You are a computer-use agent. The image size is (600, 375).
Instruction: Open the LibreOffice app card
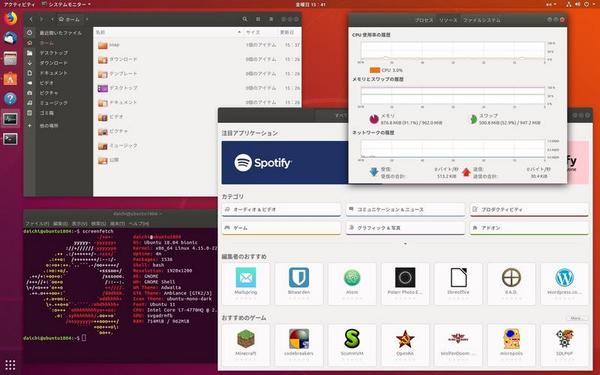click(458, 284)
